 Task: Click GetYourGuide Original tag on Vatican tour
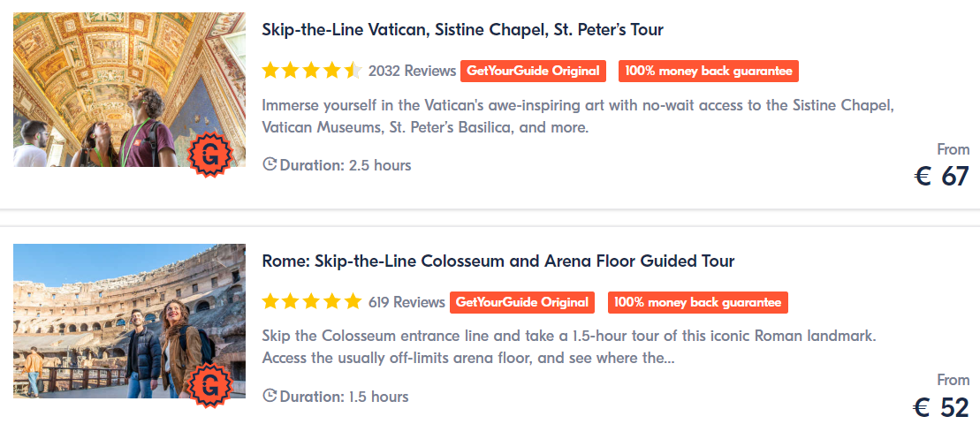click(533, 72)
